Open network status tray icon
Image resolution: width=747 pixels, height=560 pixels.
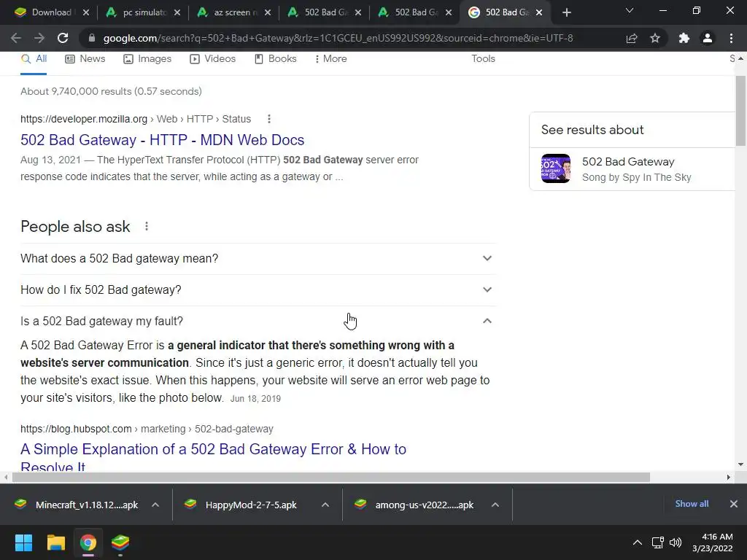[x=658, y=542]
